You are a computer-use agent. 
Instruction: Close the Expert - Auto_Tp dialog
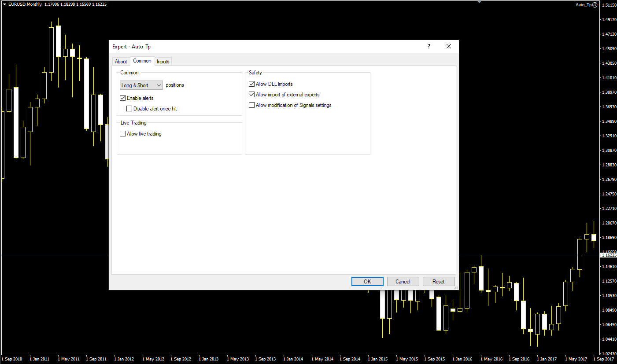pyautogui.click(x=448, y=47)
